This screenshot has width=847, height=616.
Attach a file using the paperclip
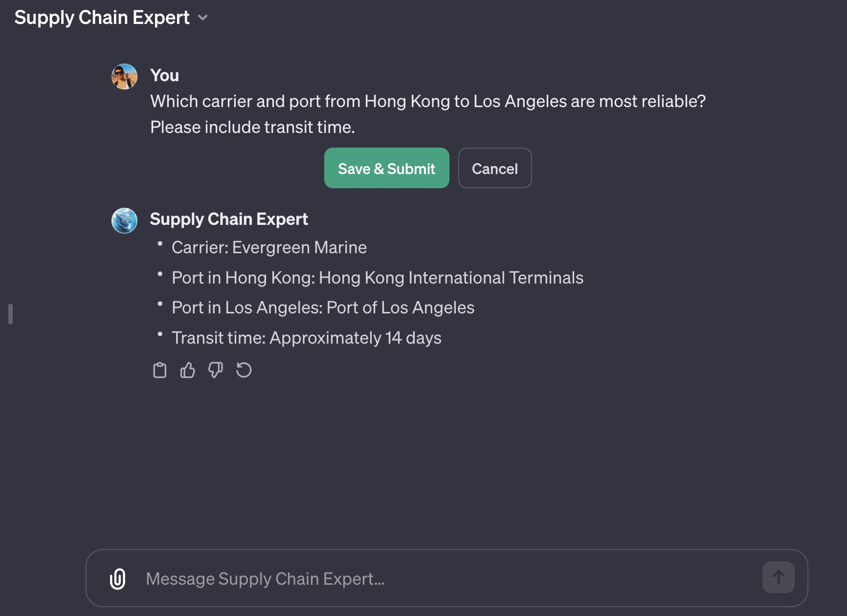click(116, 578)
